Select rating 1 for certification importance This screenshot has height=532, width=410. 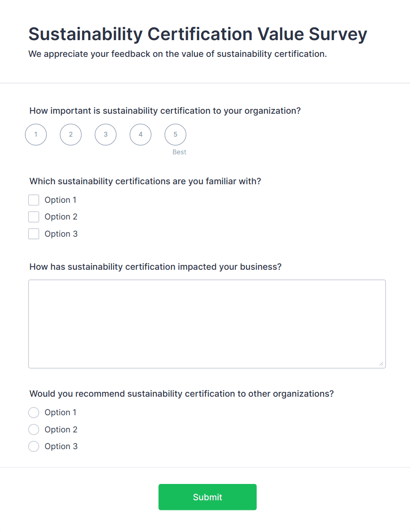[x=36, y=134]
